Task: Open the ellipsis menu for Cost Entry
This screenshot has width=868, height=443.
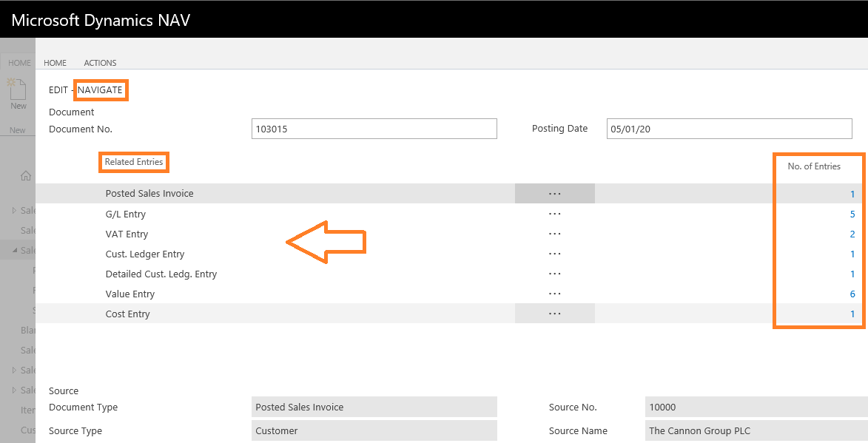Action: pyautogui.click(x=555, y=314)
